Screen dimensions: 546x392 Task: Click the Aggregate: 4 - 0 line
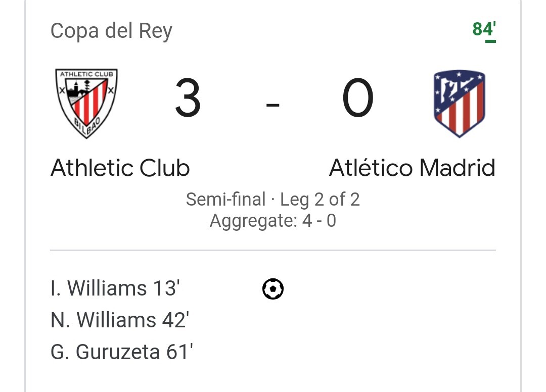[x=272, y=221]
